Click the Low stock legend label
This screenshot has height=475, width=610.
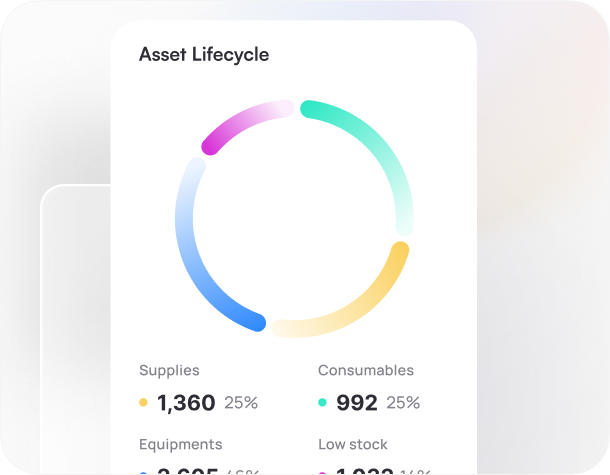[352, 444]
